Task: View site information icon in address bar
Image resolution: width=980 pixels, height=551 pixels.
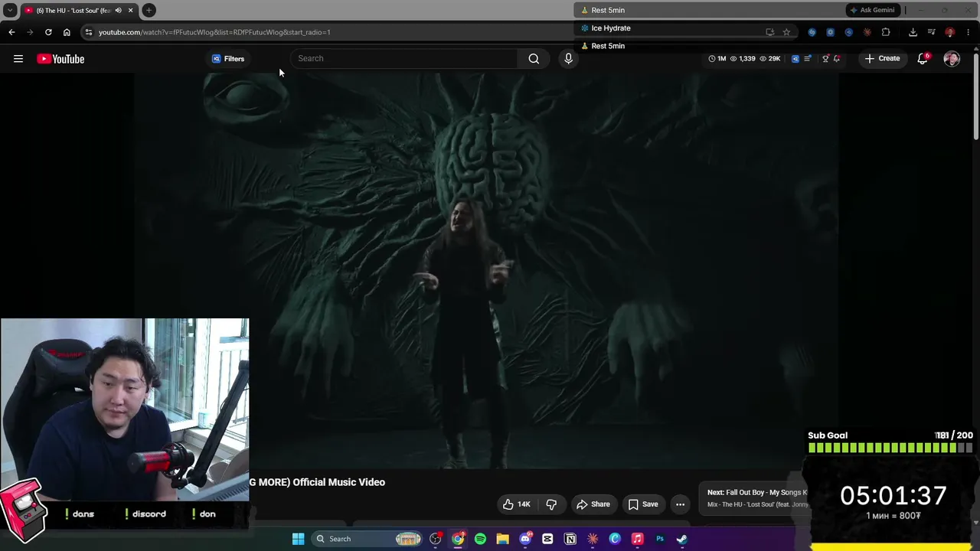Action: (89, 32)
